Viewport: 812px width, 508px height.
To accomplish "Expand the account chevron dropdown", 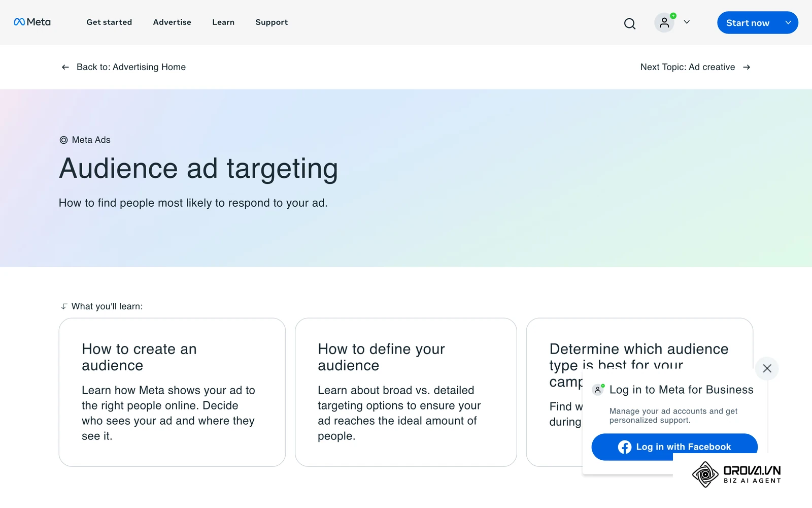I will tap(687, 22).
